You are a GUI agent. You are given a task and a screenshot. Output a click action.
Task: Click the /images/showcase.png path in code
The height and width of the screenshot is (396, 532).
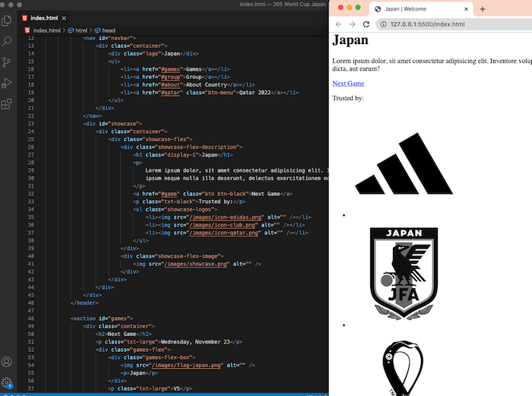point(195,264)
